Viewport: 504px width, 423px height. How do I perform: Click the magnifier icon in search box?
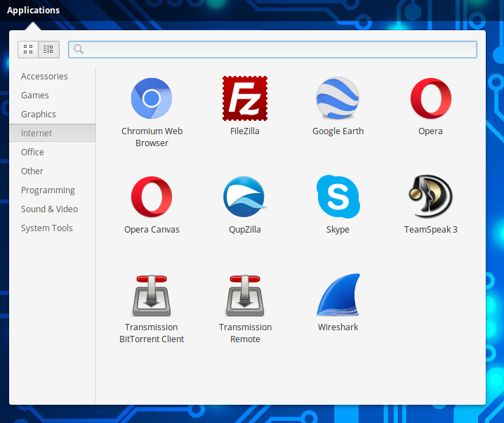[x=79, y=49]
